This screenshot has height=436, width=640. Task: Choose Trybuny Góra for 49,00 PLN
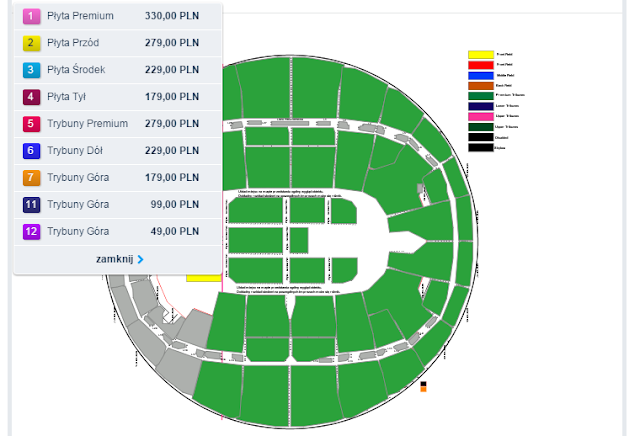click(118, 231)
